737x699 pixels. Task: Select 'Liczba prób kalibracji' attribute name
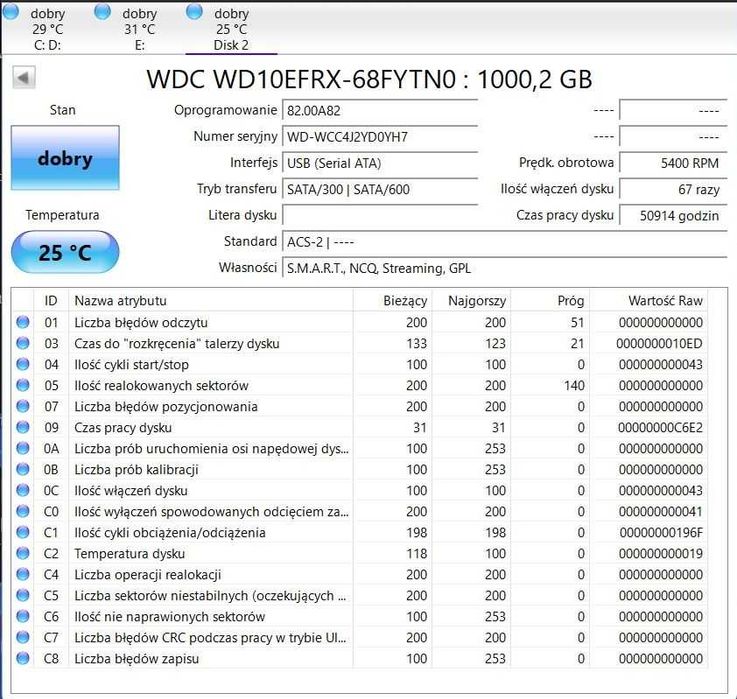click(x=136, y=470)
